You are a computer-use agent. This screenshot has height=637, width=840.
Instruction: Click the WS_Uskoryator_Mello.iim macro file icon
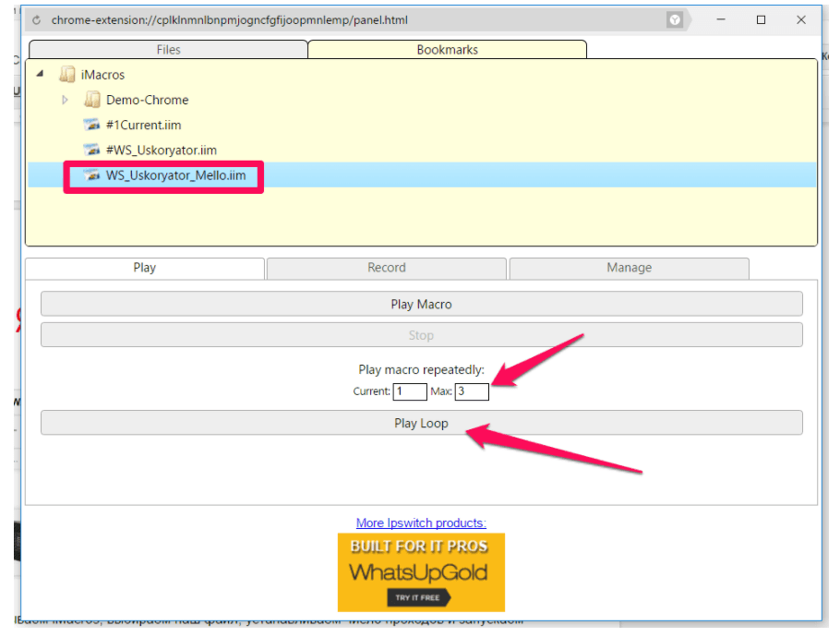(x=91, y=174)
